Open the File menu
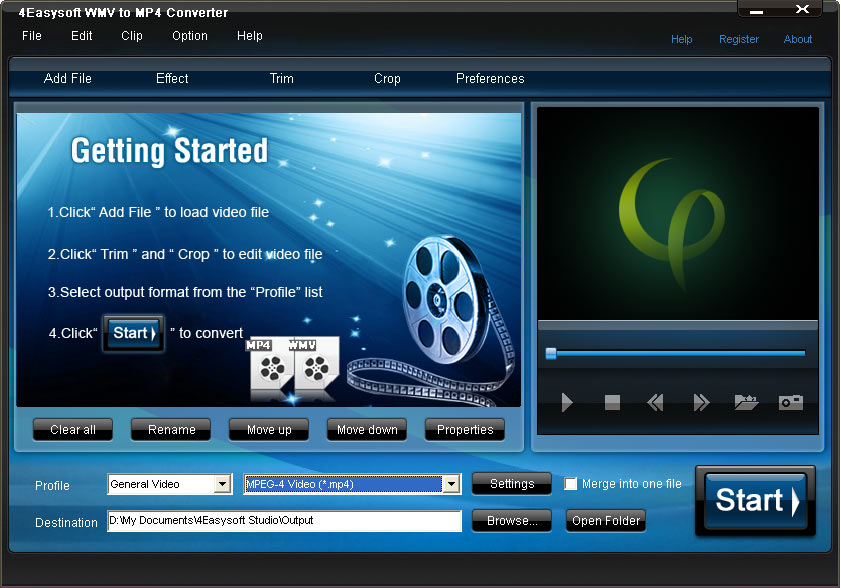 point(31,36)
